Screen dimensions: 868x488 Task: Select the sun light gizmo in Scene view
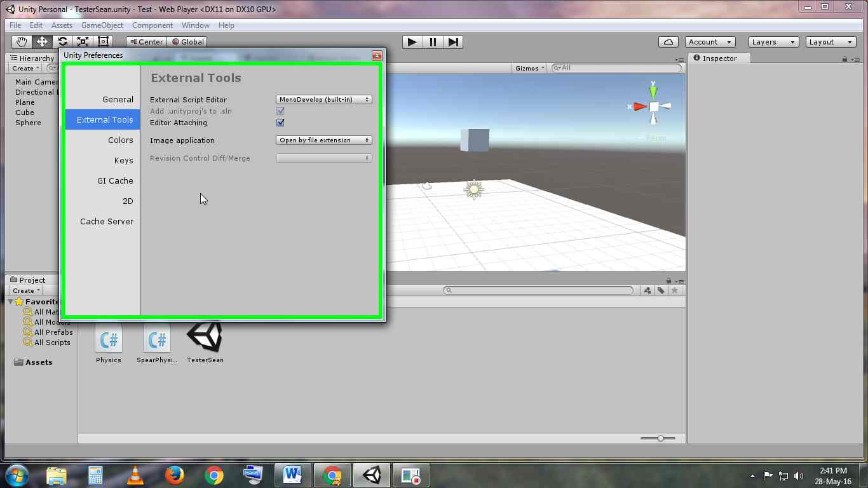(x=473, y=189)
